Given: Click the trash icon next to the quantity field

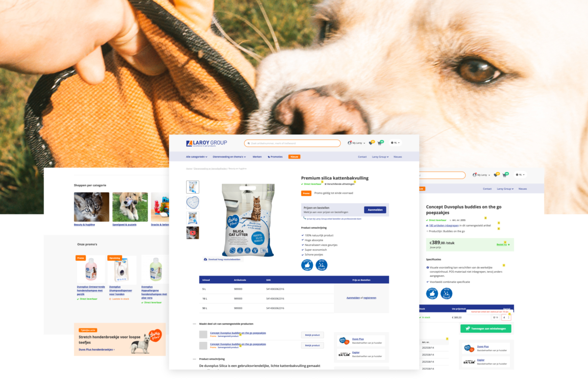Looking at the screenshot, I should (x=494, y=317).
